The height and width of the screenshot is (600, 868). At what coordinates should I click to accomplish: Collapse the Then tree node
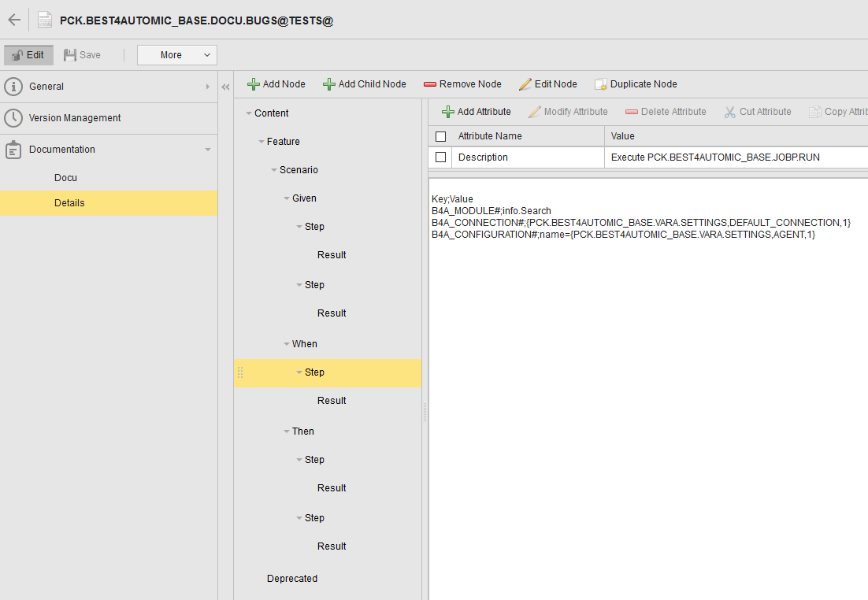point(286,431)
